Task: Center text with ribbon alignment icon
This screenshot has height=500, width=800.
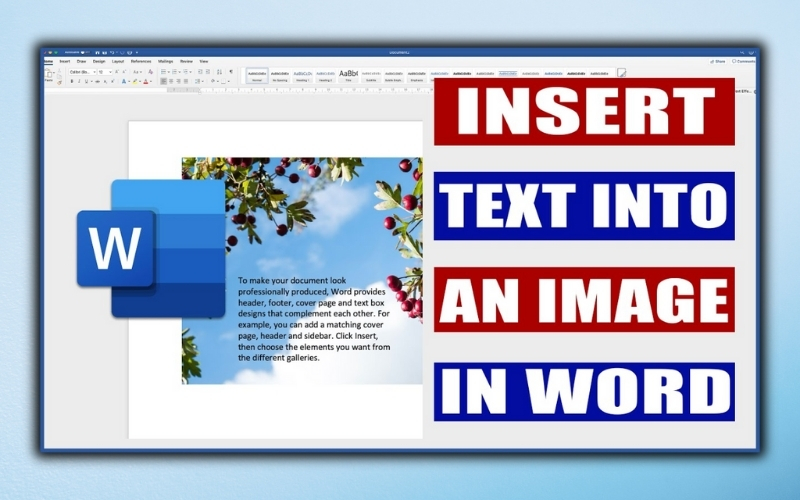Action: click(171, 81)
